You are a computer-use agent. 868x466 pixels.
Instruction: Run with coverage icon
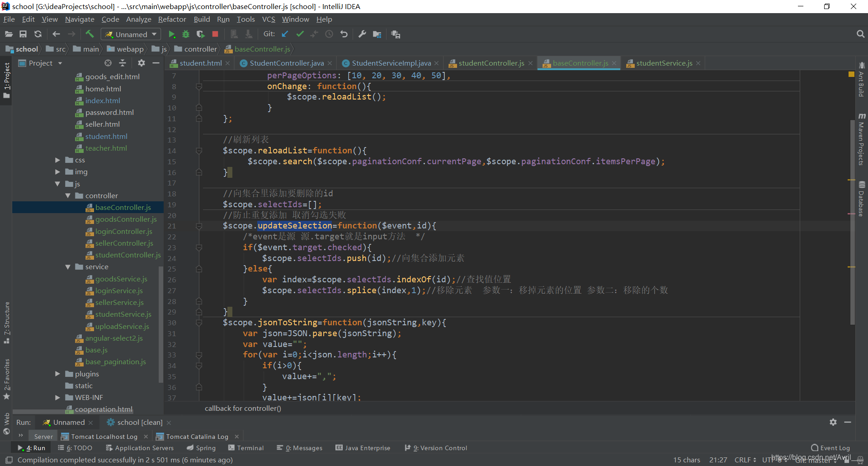pos(201,34)
